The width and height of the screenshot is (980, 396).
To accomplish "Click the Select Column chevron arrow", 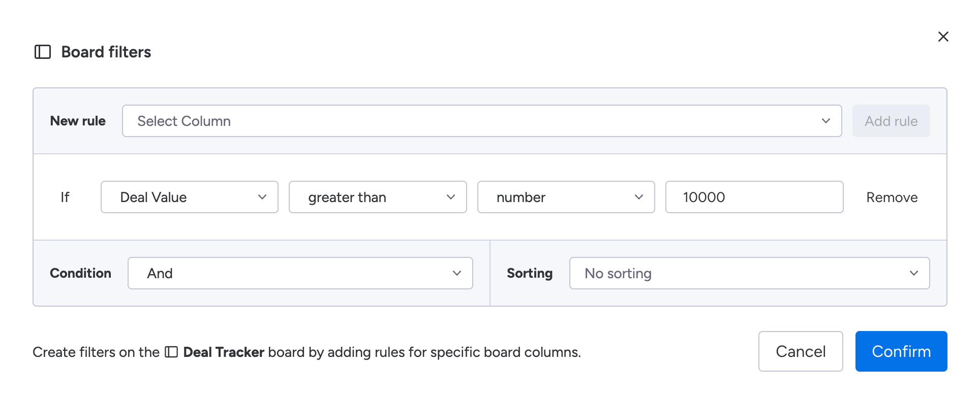I will tap(825, 121).
